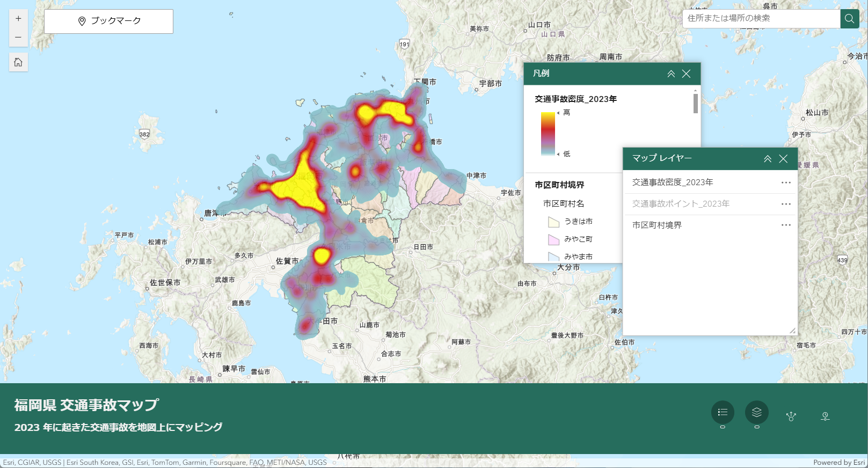Viewport: 868px width, 468px height.
Task: Toggle the map layers widget button
Action: coord(756,412)
